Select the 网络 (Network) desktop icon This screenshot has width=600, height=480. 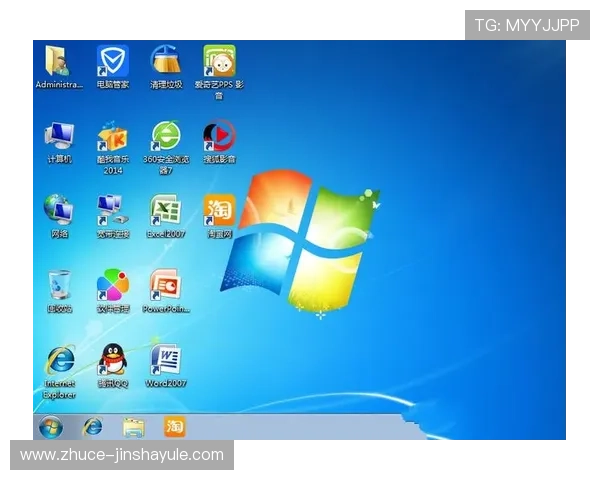pyautogui.click(x=59, y=210)
